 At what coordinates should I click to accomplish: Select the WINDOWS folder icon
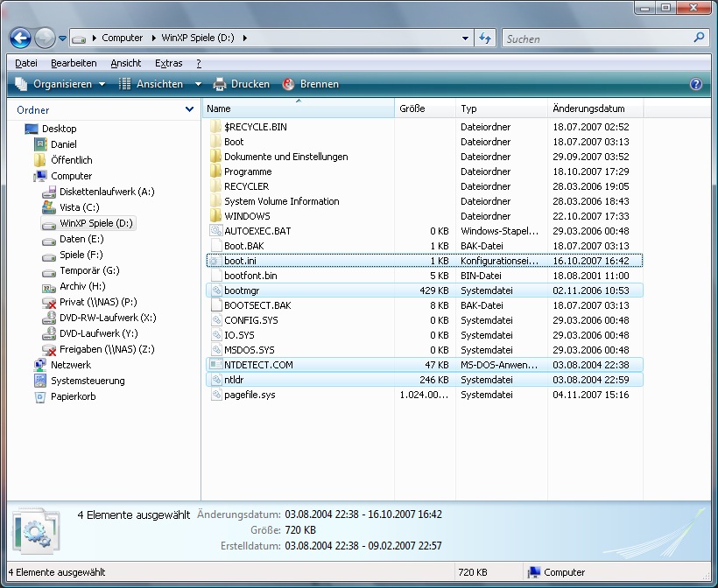(x=215, y=216)
